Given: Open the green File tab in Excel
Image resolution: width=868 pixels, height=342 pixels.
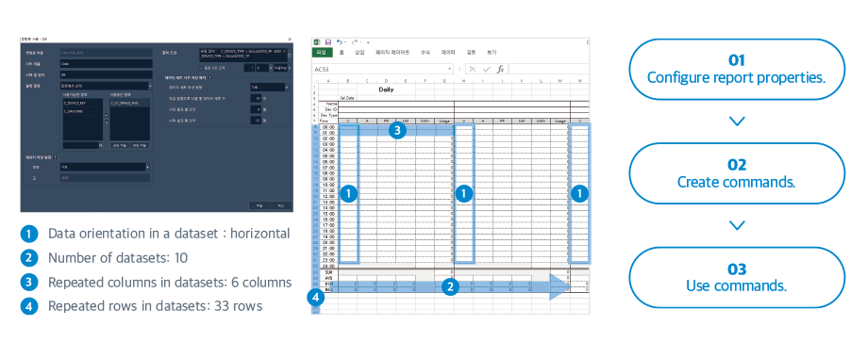Looking at the screenshot, I should [322, 53].
